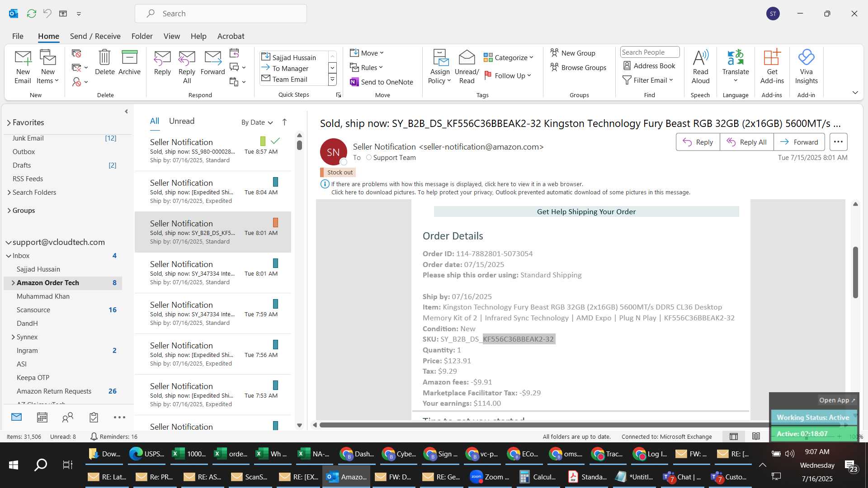Open the File menu
Image resolution: width=868 pixels, height=488 pixels.
coord(18,36)
